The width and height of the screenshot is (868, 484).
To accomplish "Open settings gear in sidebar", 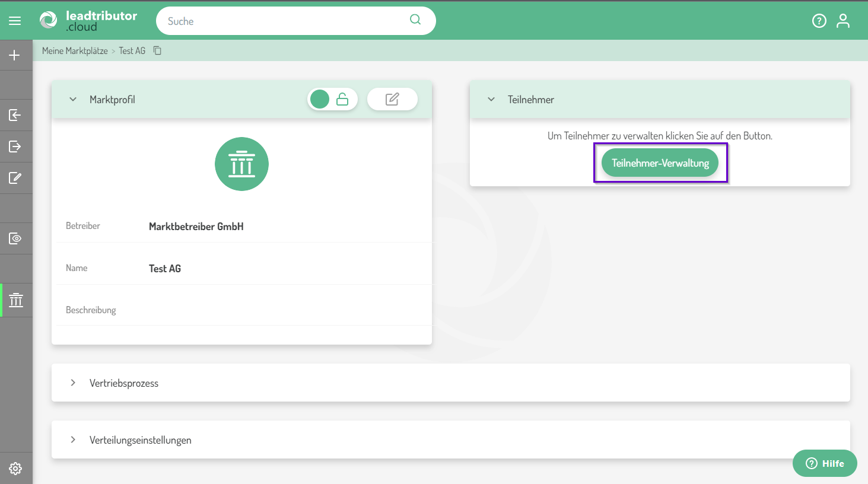I will click(15, 469).
